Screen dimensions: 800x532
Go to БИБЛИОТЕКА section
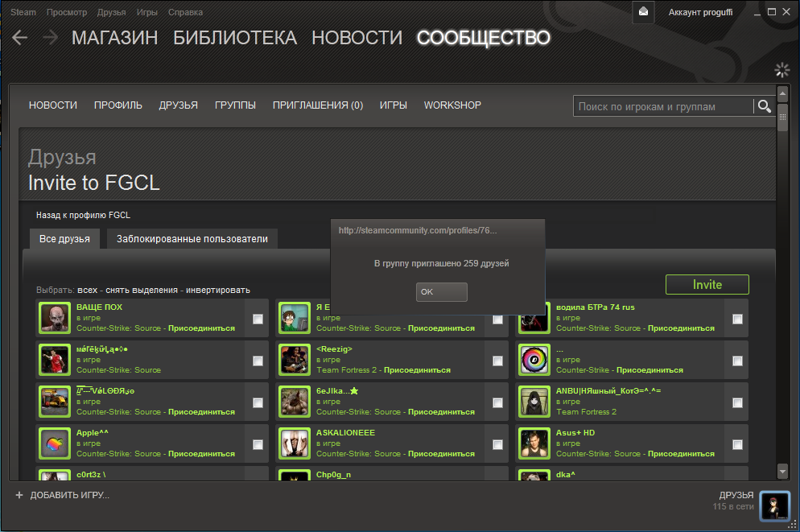point(235,38)
